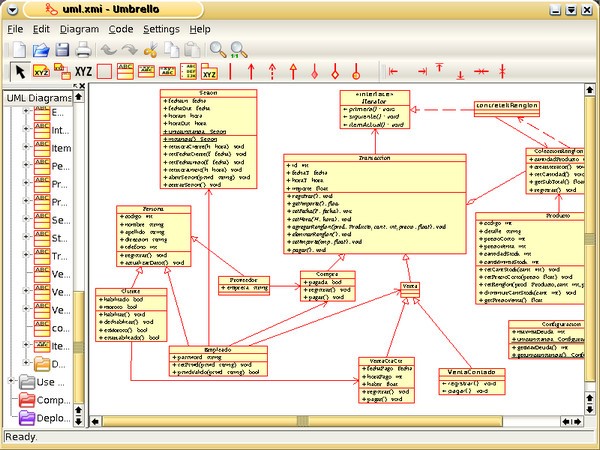Expand the 'Tr...' tree node

(26, 254)
